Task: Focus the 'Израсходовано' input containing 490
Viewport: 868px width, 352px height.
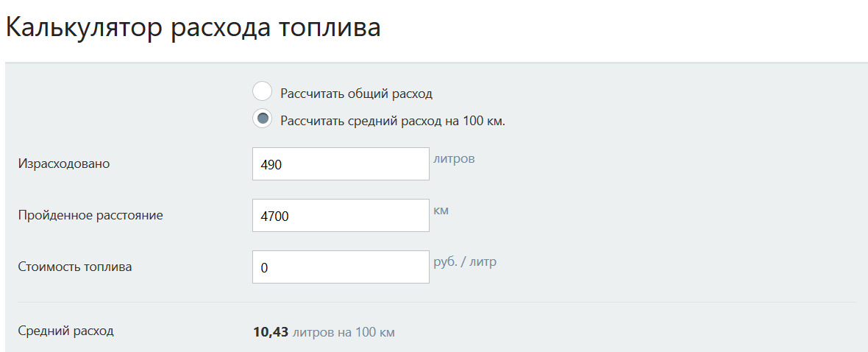Action: coord(340,164)
